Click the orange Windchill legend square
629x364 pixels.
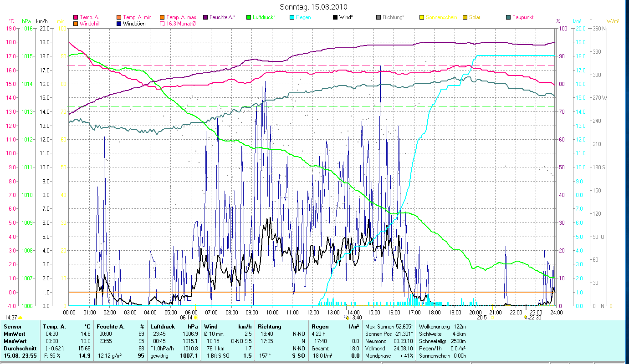76,24
